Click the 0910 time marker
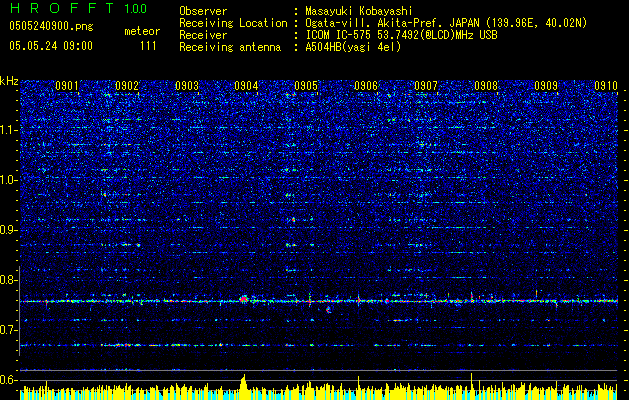 [606, 86]
